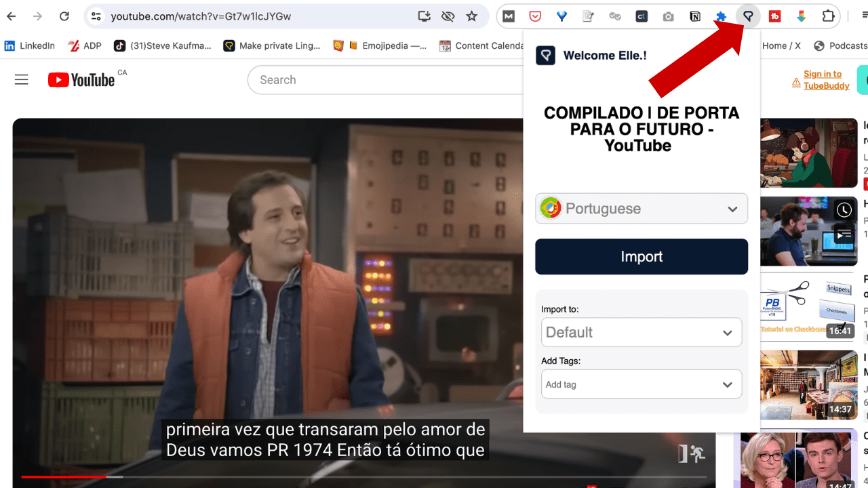The height and width of the screenshot is (488, 868).
Task: View site information in address bar
Action: click(x=96, y=16)
